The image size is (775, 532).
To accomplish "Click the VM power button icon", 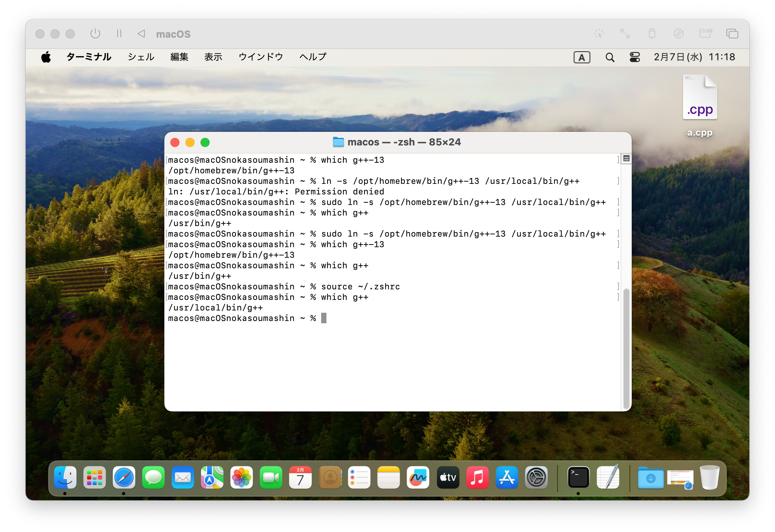I will pos(95,34).
